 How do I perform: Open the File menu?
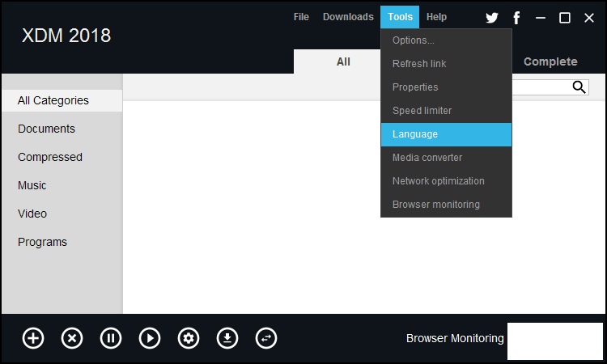click(x=301, y=17)
